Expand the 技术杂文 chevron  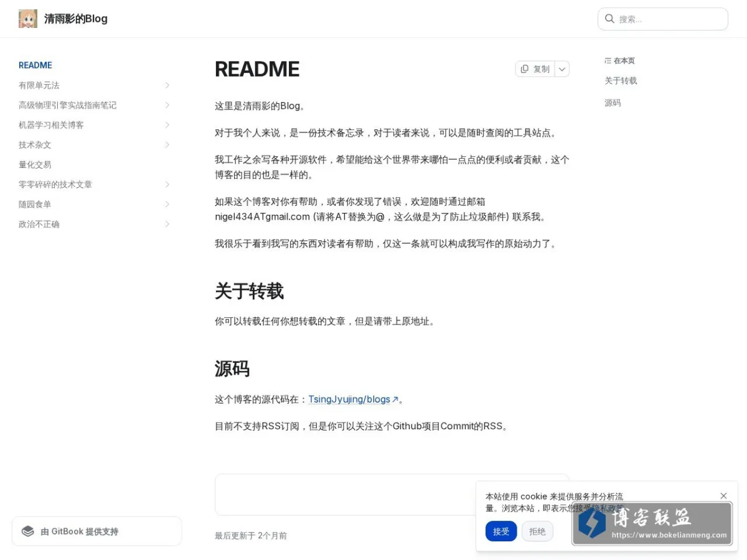click(x=167, y=145)
